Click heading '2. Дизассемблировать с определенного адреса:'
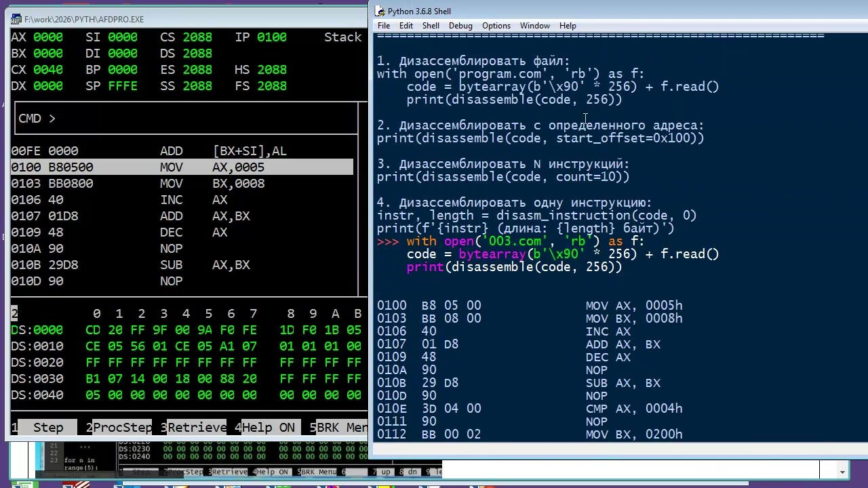The image size is (868, 488). (540, 125)
